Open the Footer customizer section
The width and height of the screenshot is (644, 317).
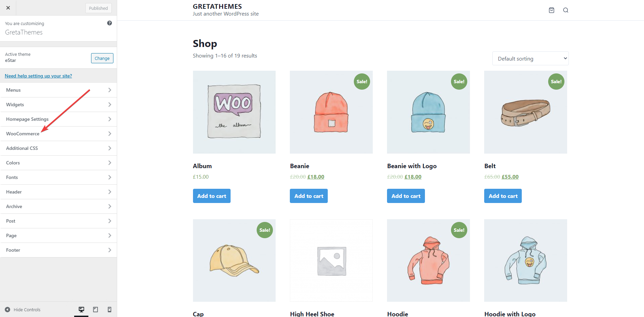[58, 250]
